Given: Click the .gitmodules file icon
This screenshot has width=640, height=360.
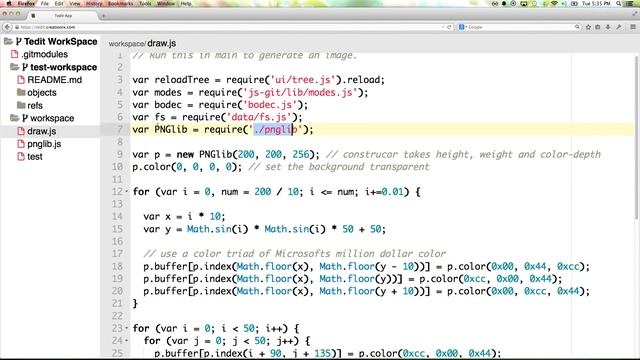Looking at the screenshot, I should pos(15,54).
